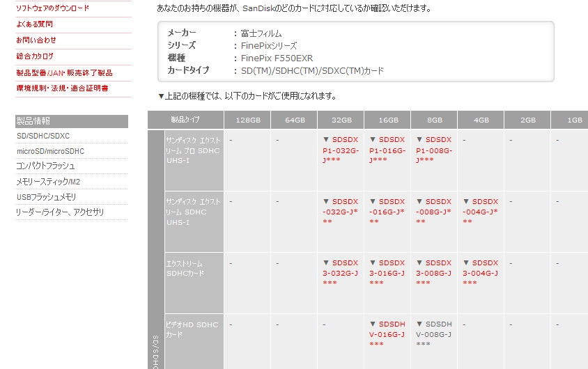Click the 64GB column header
The height and width of the screenshot is (369, 588).
point(295,120)
